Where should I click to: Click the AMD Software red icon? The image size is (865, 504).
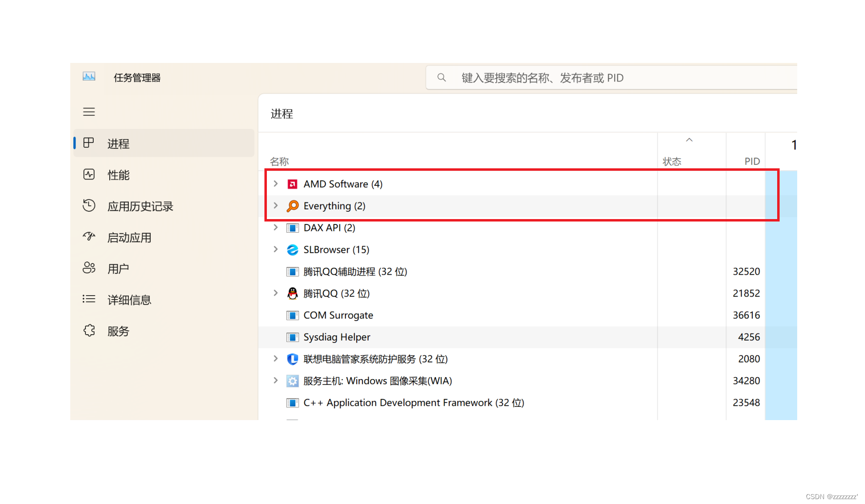(x=292, y=184)
